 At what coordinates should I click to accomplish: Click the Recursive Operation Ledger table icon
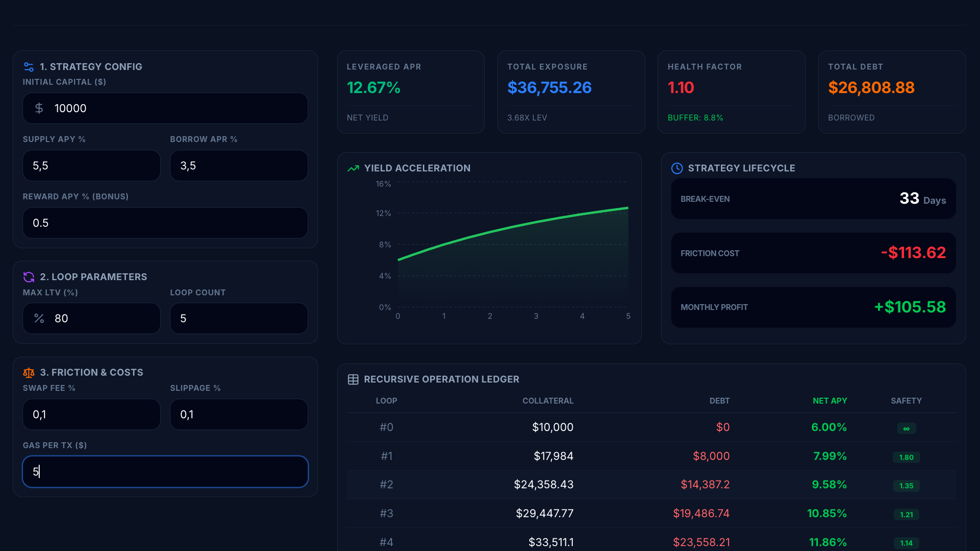pos(353,380)
